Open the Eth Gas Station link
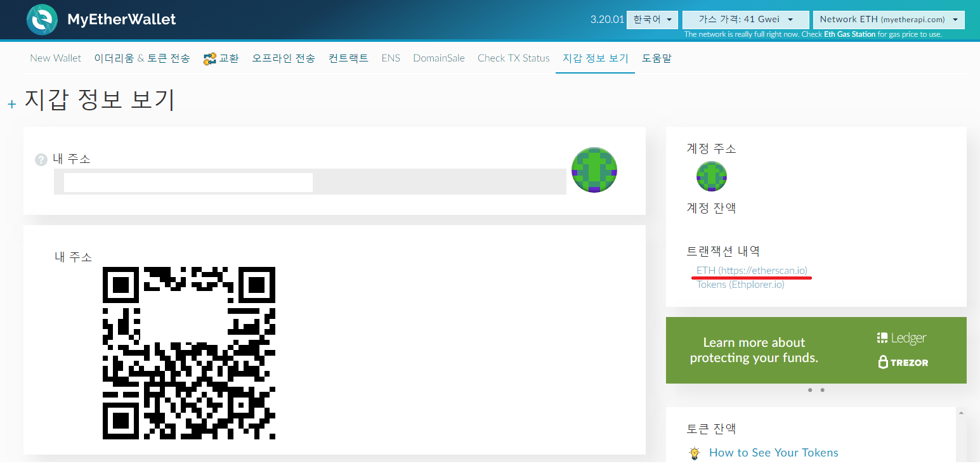Screen dimensions: 980x466 click(849, 34)
